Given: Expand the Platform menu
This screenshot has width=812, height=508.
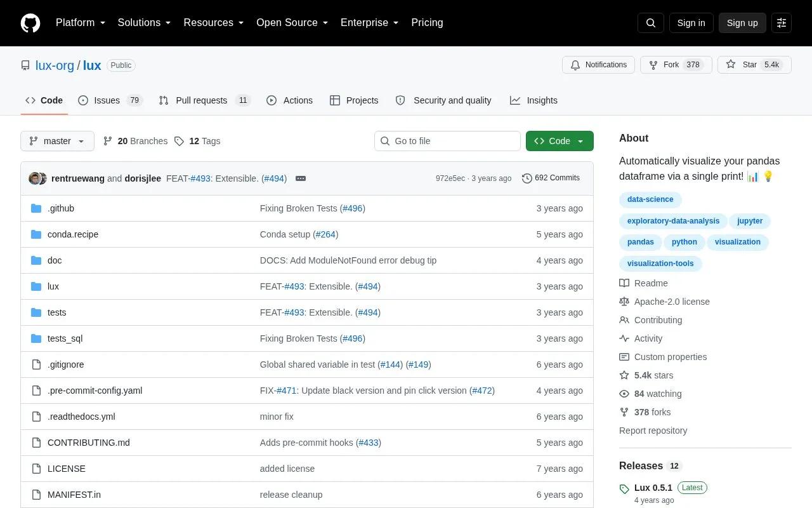Looking at the screenshot, I should point(81,23).
